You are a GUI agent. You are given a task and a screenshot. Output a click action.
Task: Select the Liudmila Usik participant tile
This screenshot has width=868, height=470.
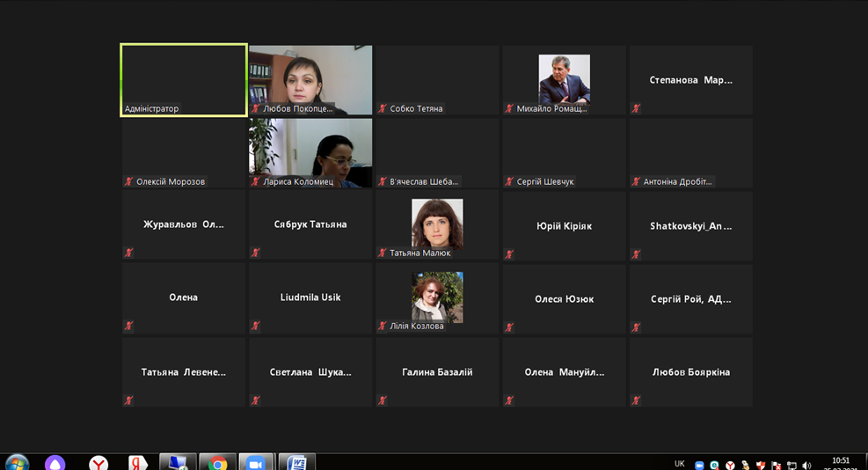tap(310, 297)
